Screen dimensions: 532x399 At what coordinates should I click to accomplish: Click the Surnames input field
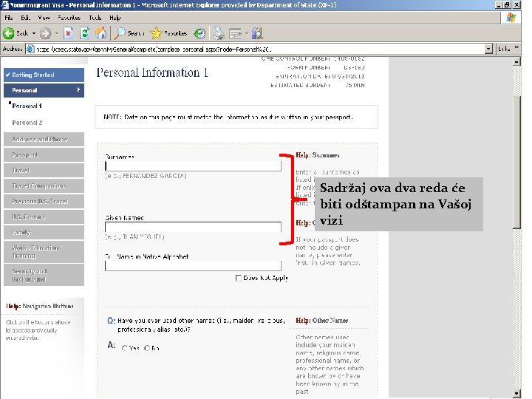pyautogui.click(x=193, y=166)
